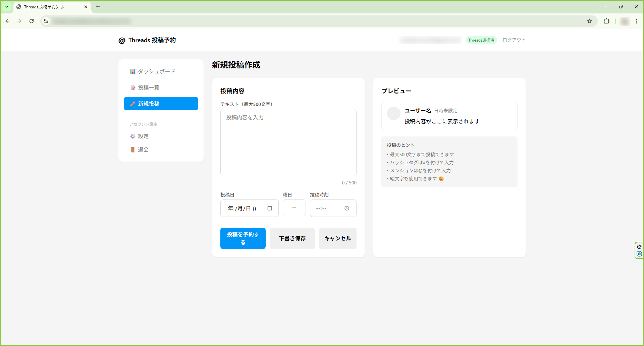
Task: Open the ログアウト link in the header
Action: point(514,40)
